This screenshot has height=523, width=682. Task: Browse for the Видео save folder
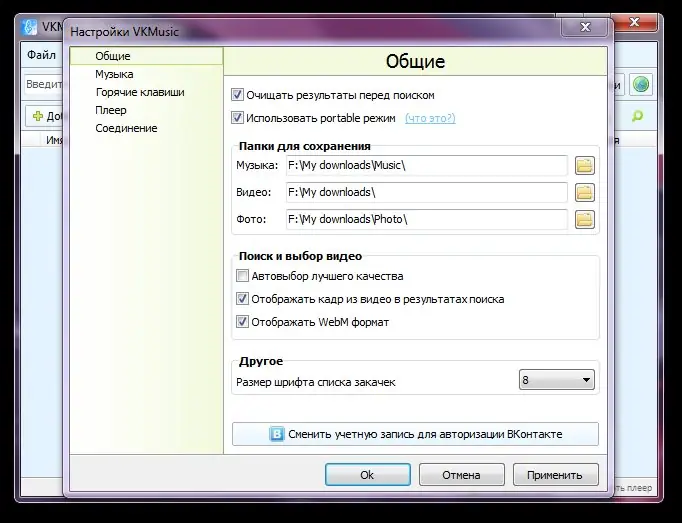click(585, 193)
